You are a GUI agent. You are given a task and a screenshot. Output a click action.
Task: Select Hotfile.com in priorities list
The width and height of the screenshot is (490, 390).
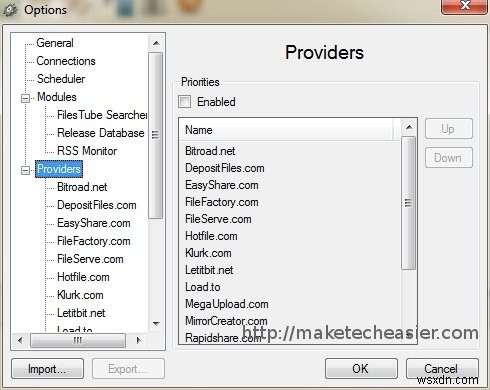211,236
